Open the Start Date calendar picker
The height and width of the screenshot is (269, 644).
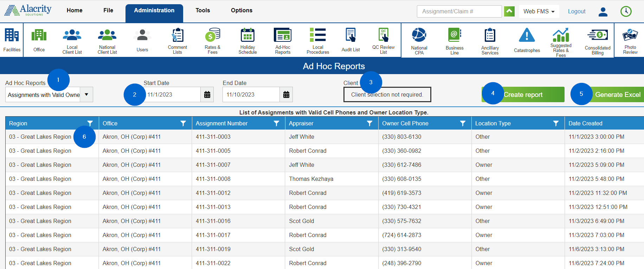pyautogui.click(x=207, y=94)
